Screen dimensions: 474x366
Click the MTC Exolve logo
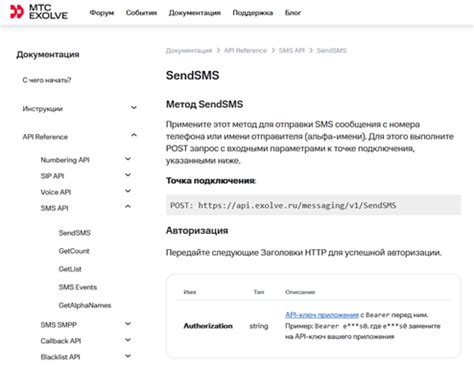tap(39, 12)
